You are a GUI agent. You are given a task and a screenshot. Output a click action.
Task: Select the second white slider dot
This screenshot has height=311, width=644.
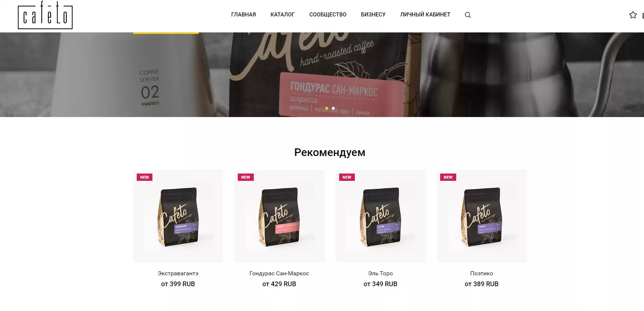pos(333,108)
